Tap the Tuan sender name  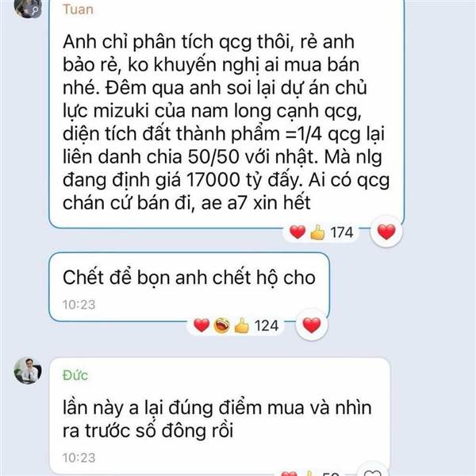click(78, 10)
